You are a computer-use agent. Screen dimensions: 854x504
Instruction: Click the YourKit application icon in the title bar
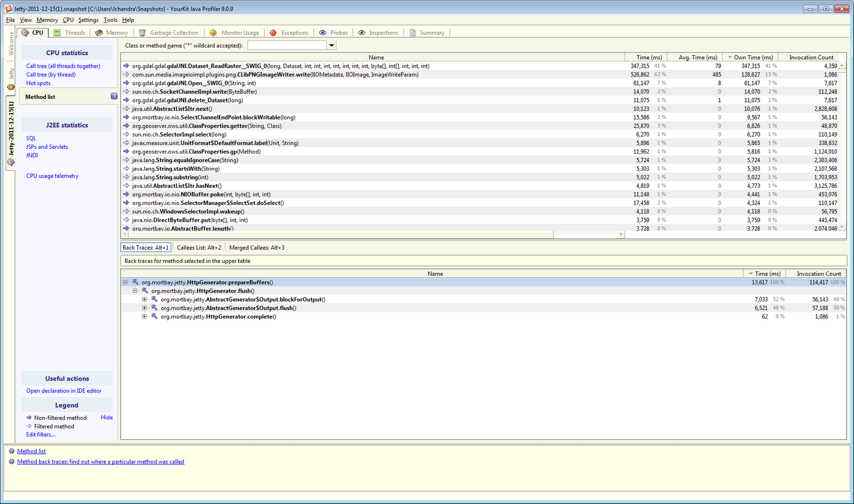(x=9, y=9)
